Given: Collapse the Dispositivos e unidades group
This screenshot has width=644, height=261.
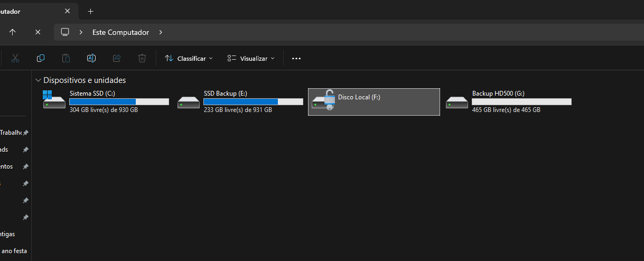Looking at the screenshot, I should pyautogui.click(x=38, y=80).
